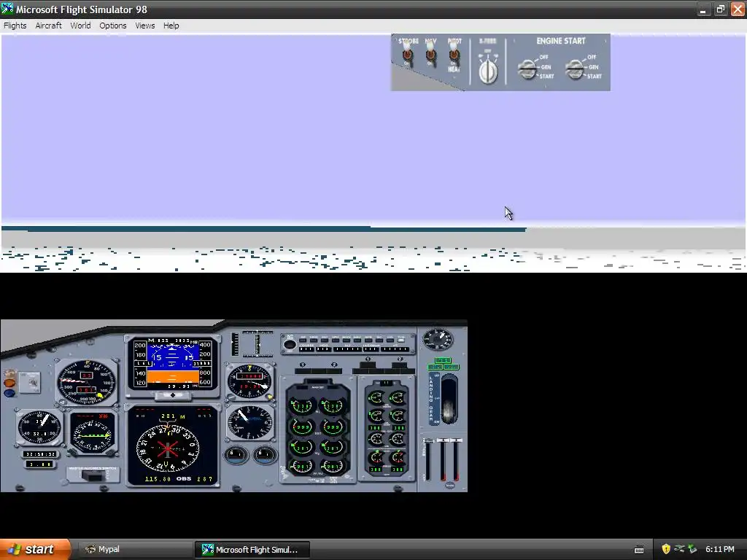Click the orange annunciator light
Viewport: 747px width, 560px height.
(9, 383)
